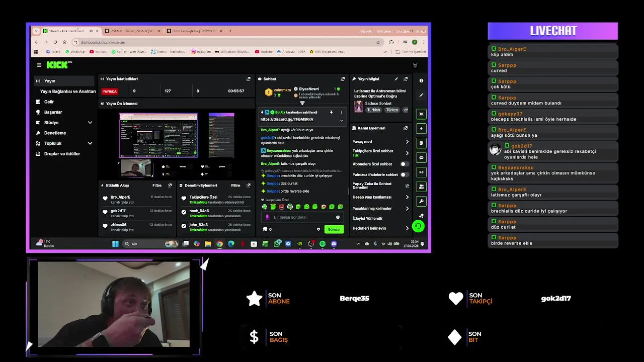644x362 pixels.
Task: Click the Windows taskbar search box
Action: pyautogui.click(x=150, y=244)
